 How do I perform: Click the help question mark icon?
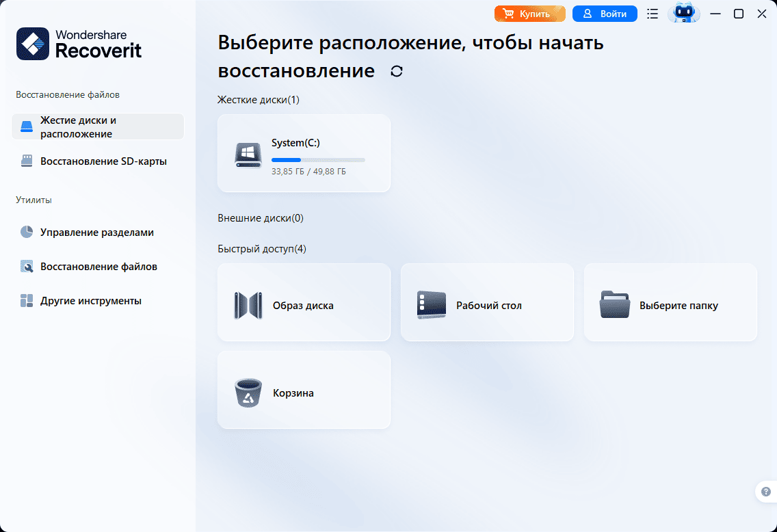pos(767,492)
